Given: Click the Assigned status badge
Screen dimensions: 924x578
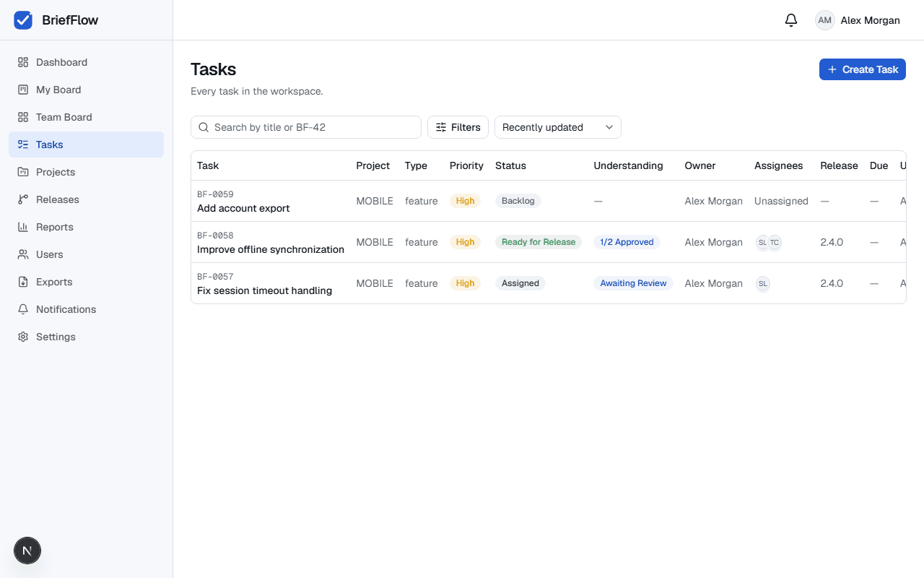Looking at the screenshot, I should click(x=520, y=283).
